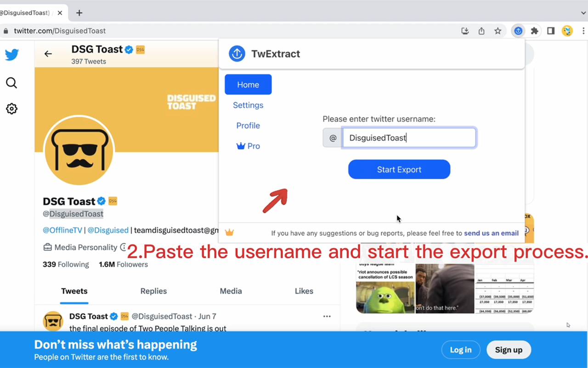Screen dimensions: 588x368
Task: Click the @OfflineTV link in the bio
Action: click(x=62, y=230)
